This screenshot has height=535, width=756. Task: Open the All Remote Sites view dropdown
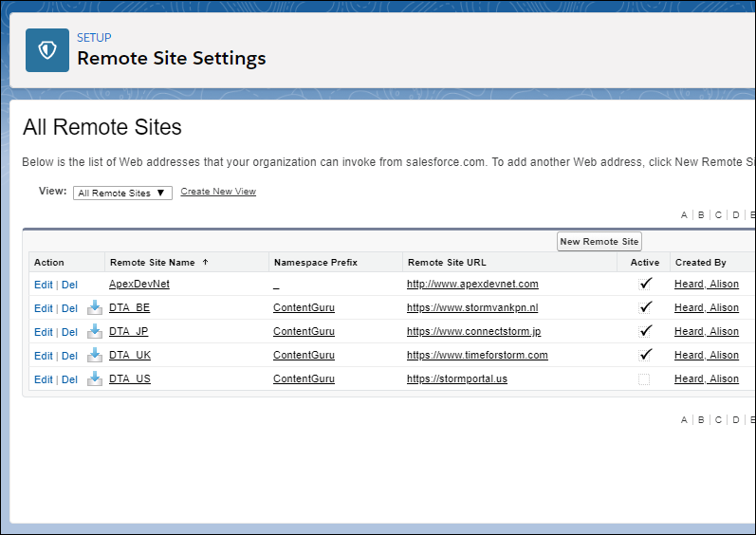click(122, 193)
